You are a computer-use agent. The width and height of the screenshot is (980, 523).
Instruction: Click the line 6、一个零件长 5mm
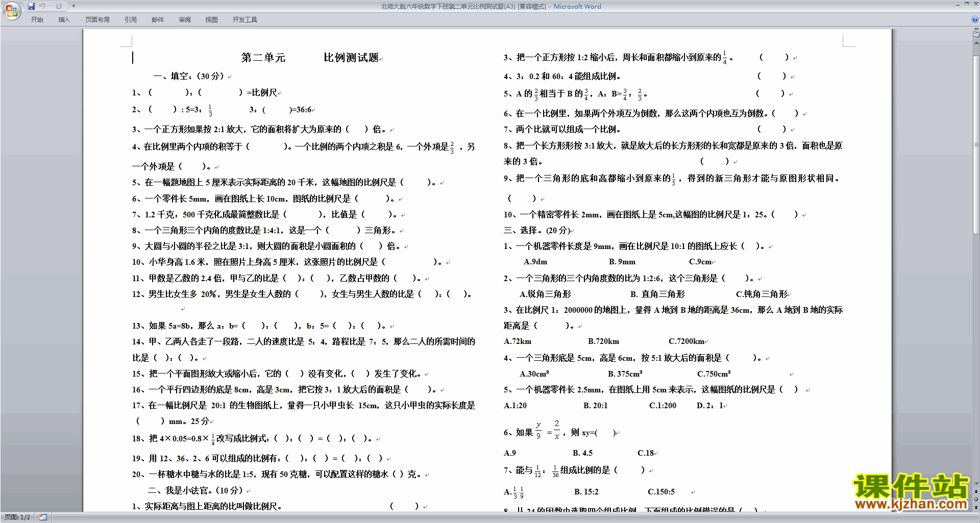click(x=264, y=198)
